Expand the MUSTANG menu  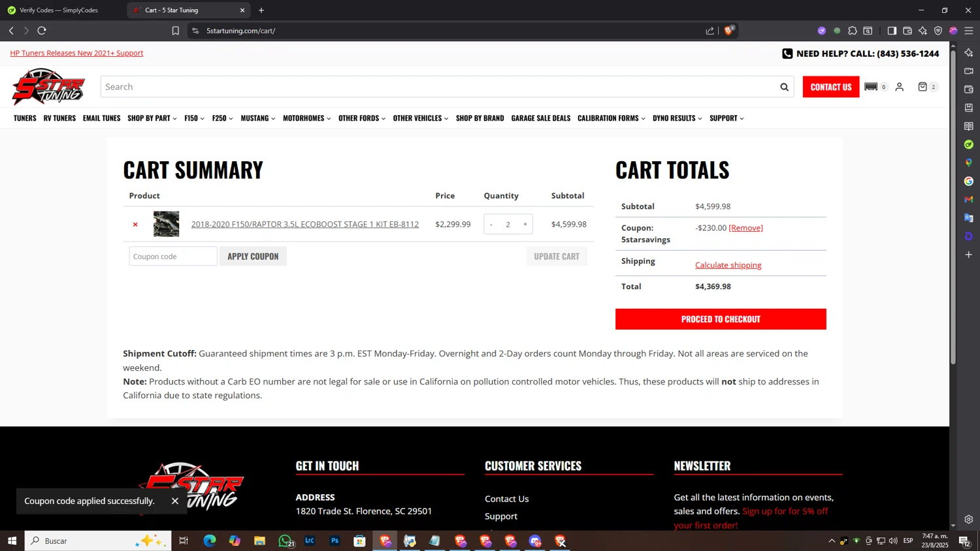[x=258, y=118]
